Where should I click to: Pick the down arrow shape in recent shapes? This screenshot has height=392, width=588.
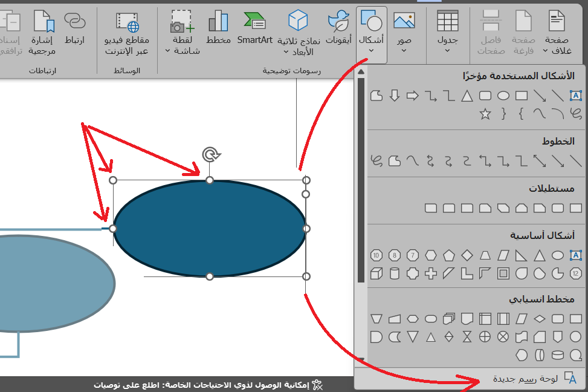[395, 96]
